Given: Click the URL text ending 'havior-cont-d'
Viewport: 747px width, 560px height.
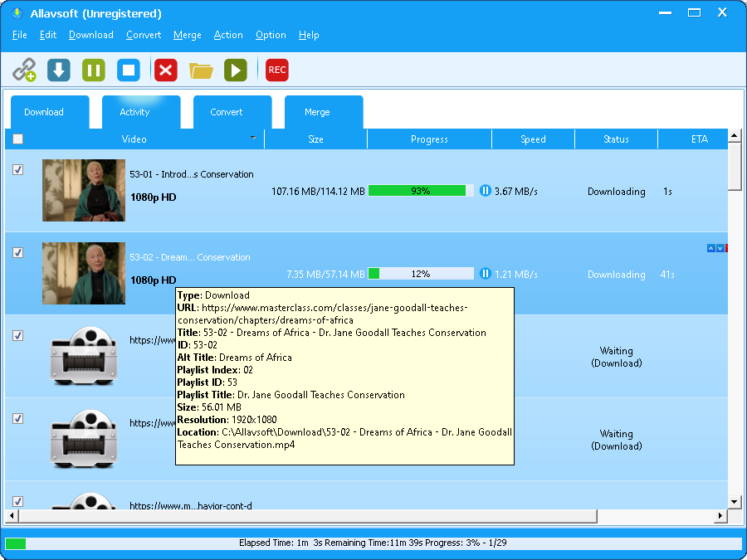Looking at the screenshot, I should pyautogui.click(x=191, y=505).
